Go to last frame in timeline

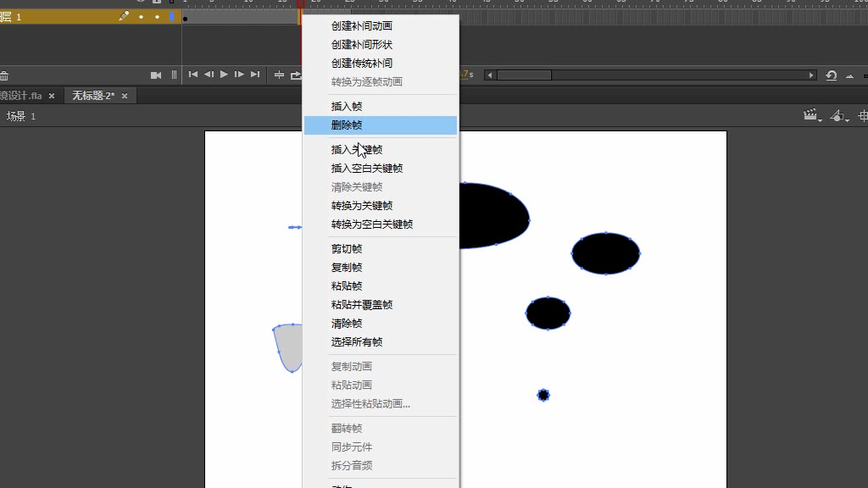point(255,75)
